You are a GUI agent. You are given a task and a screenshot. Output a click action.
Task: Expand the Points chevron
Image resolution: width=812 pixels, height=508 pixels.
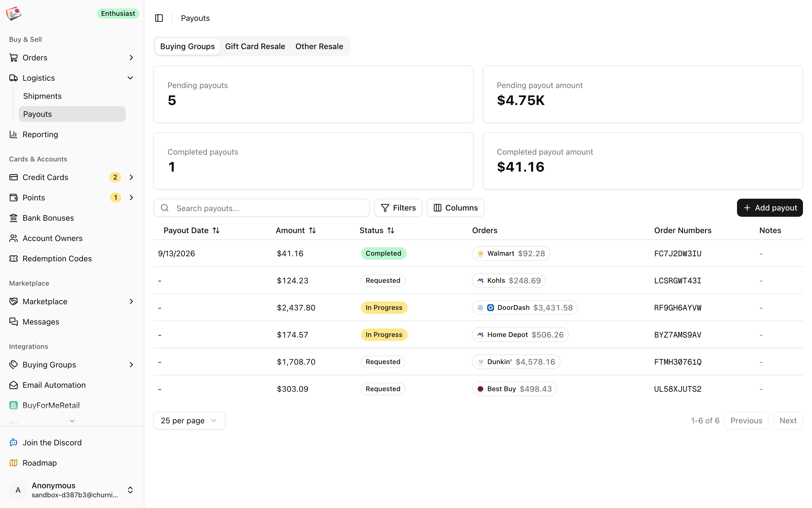coord(131,198)
